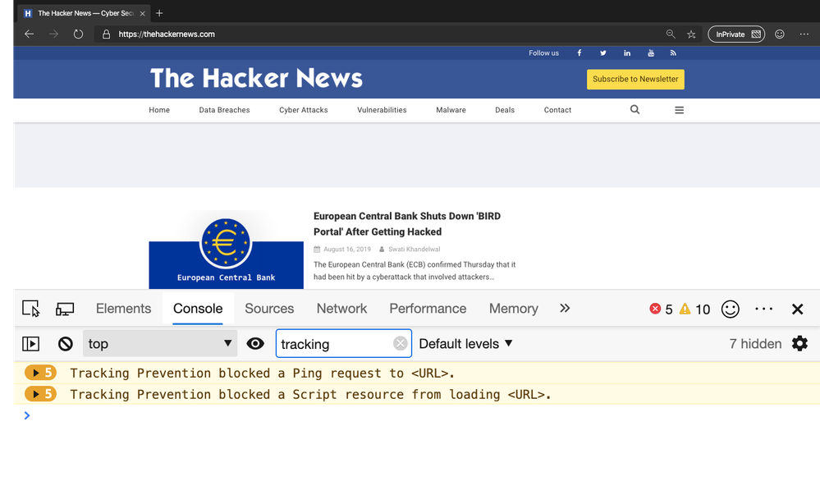Click the InPrivate badge
The height and width of the screenshot is (504, 820).
pos(736,34)
